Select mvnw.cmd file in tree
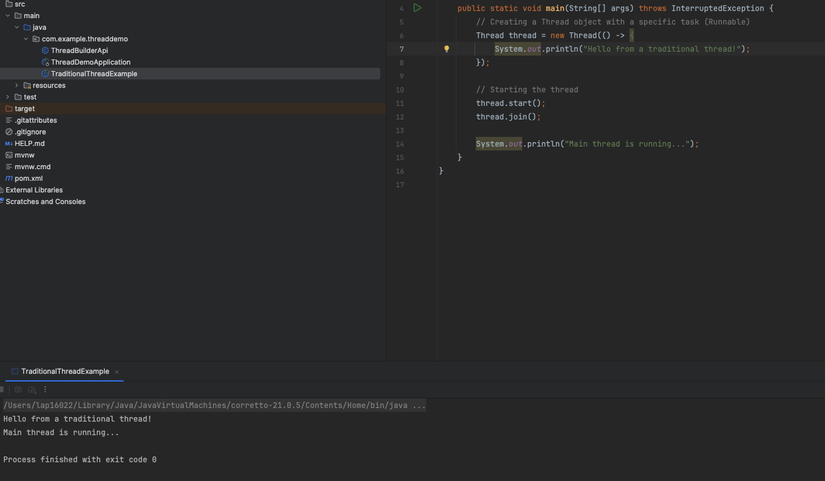825x481 pixels. tap(33, 167)
